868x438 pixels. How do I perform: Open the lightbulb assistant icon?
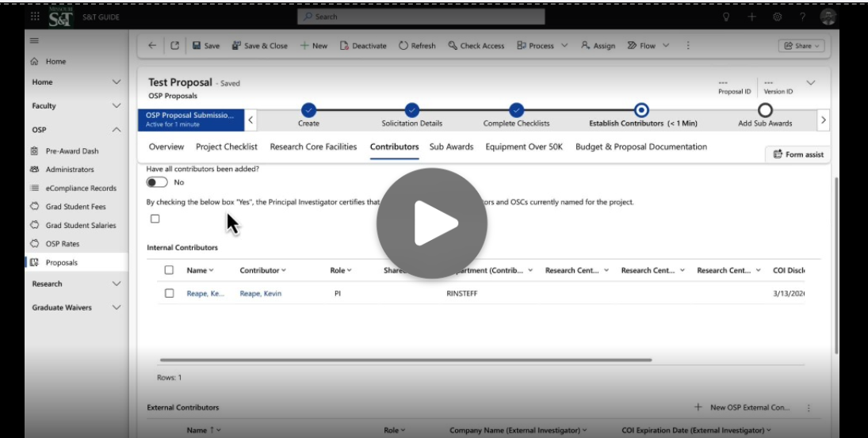coord(726,17)
